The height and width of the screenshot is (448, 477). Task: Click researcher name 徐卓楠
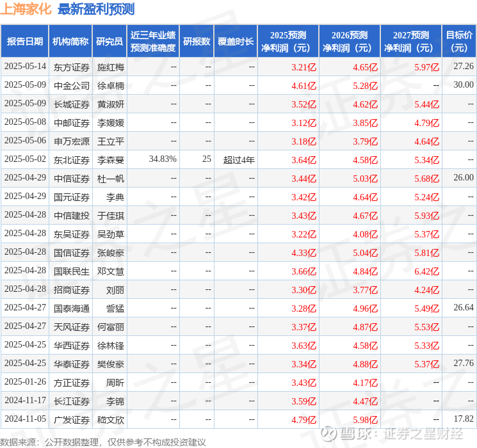point(110,86)
